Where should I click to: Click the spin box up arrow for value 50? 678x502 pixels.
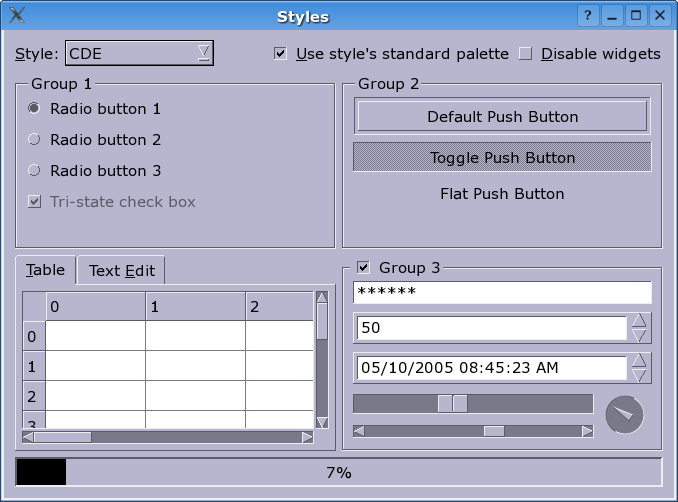coord(640,321)
